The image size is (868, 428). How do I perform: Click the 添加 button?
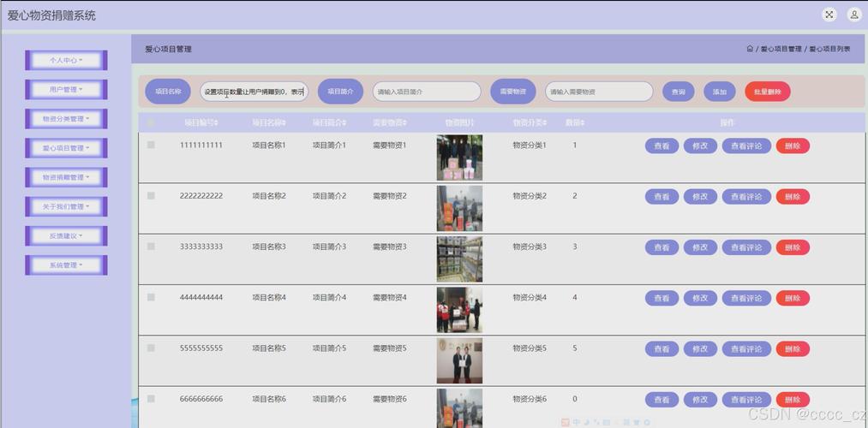(x=720, y=92)
